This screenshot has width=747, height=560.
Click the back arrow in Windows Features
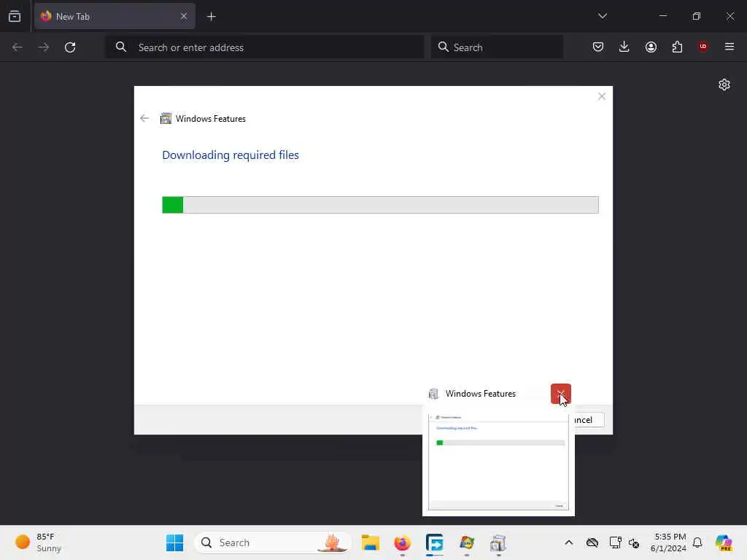tap(144, 119)
